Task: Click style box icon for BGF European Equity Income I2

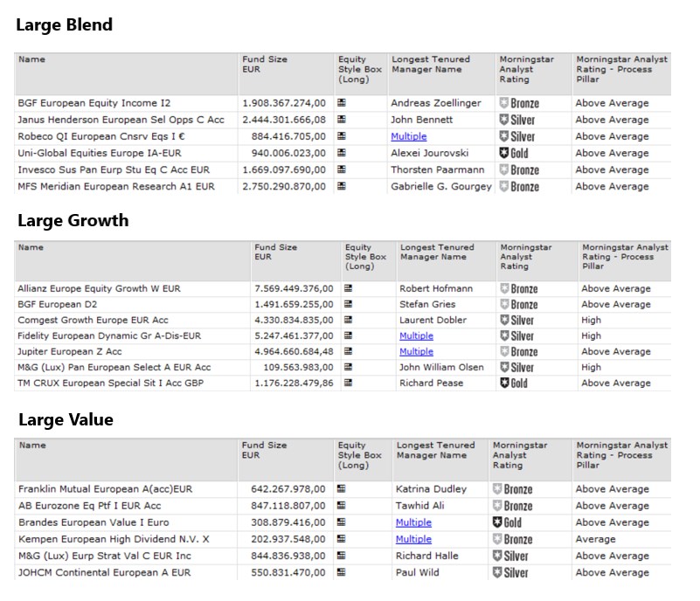Action: [342, 103]
